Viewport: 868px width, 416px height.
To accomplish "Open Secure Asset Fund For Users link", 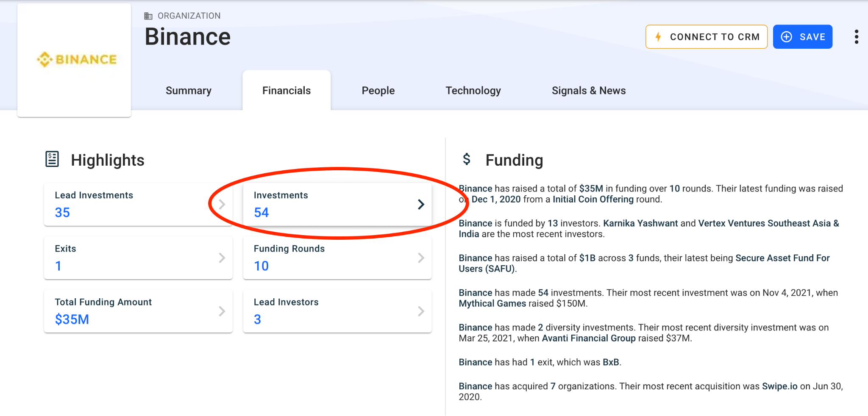I will (x=644, y=263).
